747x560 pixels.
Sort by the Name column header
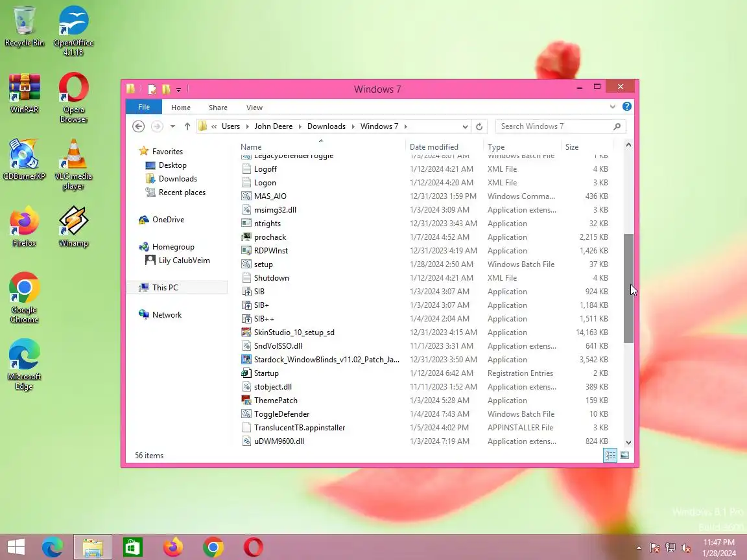pos(322,146)
